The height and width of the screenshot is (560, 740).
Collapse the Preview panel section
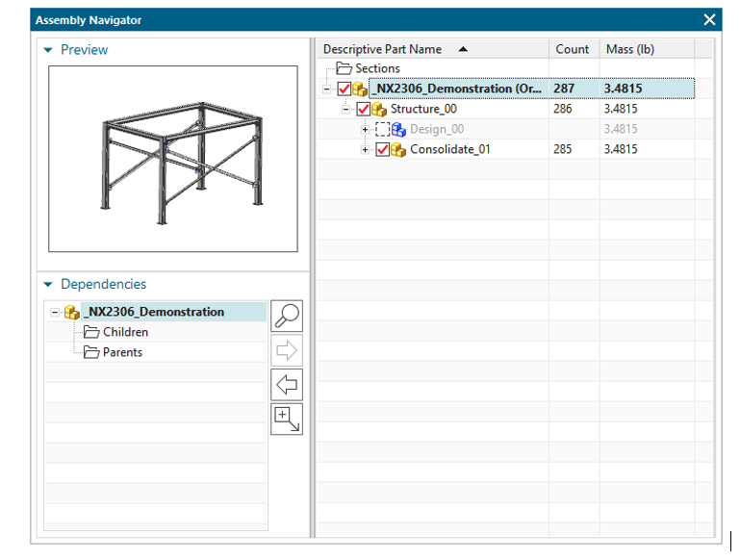coord(49,50)
